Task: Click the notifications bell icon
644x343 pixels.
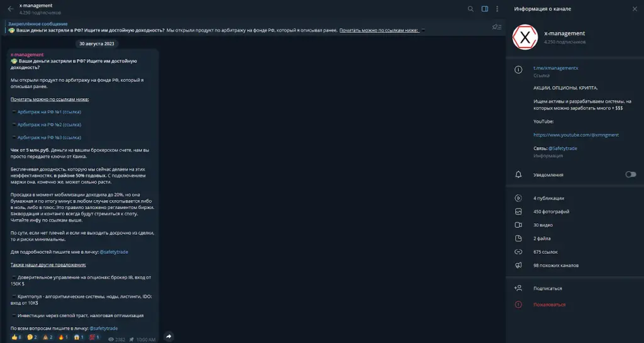Action: click(518, 174)
